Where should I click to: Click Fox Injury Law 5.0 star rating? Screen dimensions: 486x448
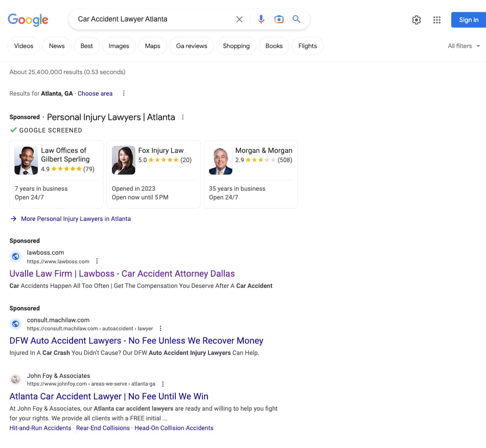[x=165, y=160]
